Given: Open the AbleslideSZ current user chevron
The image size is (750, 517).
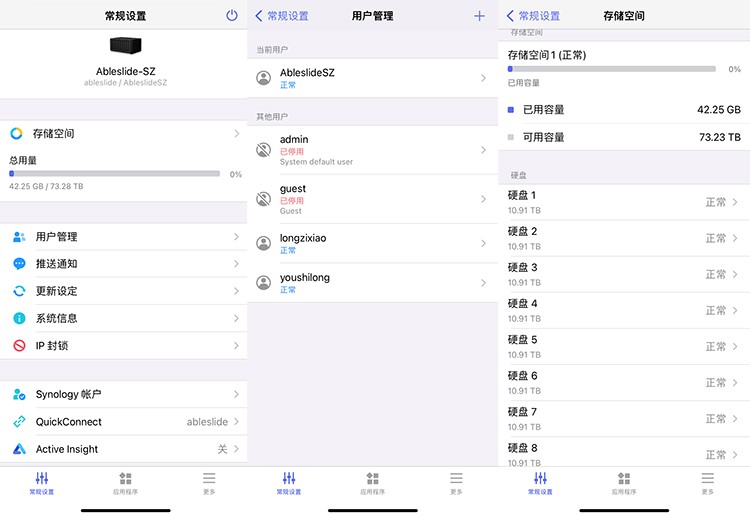Looking at the screenshot, I should [484, 78].
